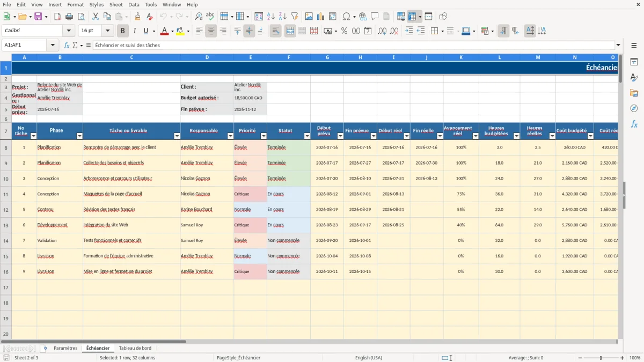
Task: Open the font size dropdown arrow
Action: pyautogui.click(x=107, y=31)
